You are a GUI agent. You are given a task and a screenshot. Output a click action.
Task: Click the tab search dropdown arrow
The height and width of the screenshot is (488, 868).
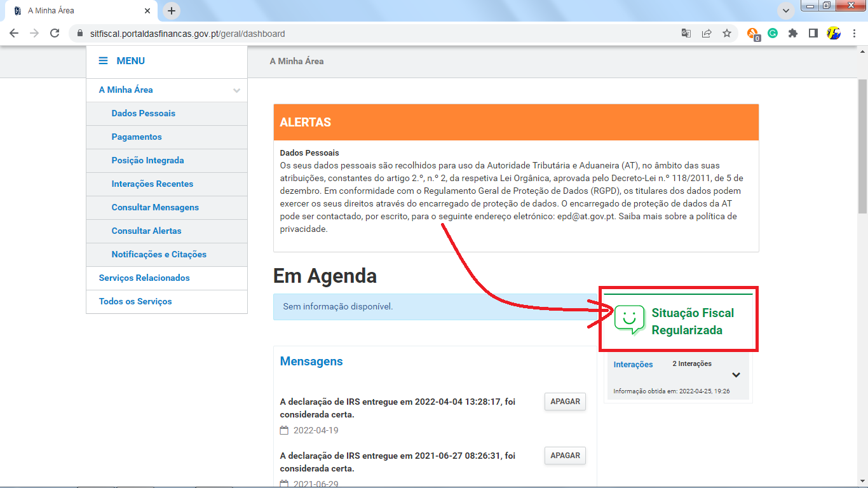786,11
